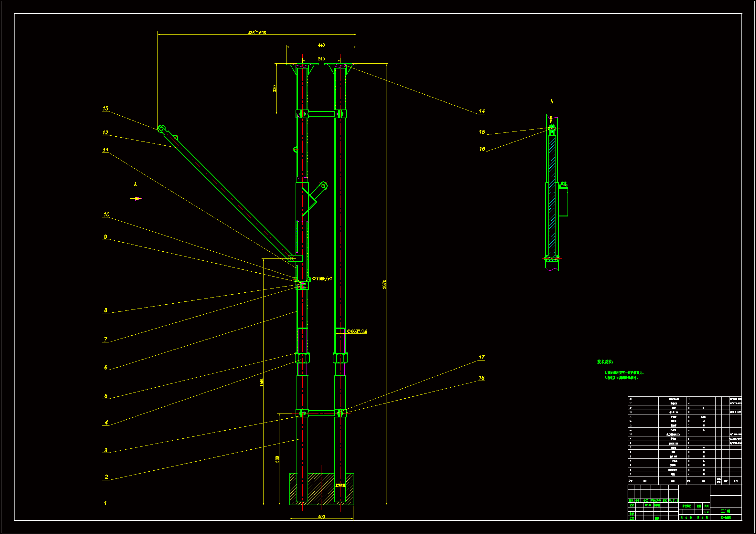
Task: Click the 240 dimension label
Action: pos(321,59)
